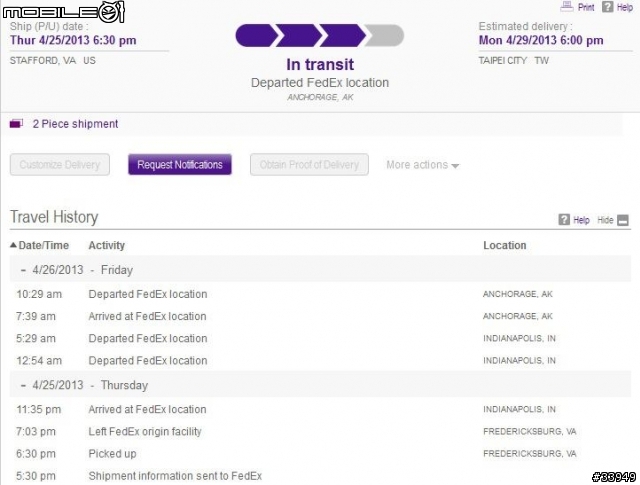This screenshot has height=485, width=640.
Task: Select the 12:54 am Departed FedEx location row
Action: [320, 360]
